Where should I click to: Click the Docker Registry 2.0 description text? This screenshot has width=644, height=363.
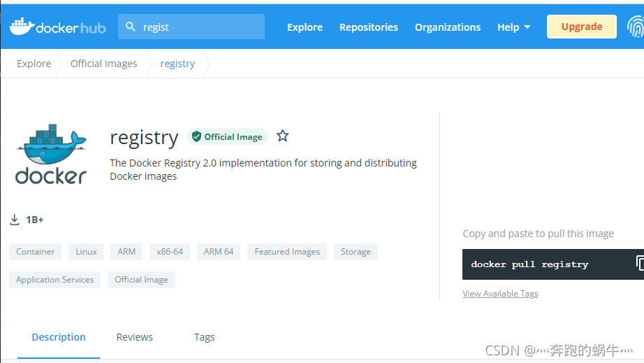(x=263, y=169)
